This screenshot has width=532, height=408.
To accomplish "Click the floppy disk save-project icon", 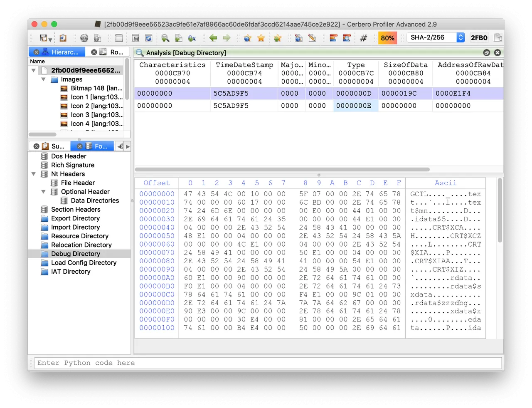I will pos(135,38).
